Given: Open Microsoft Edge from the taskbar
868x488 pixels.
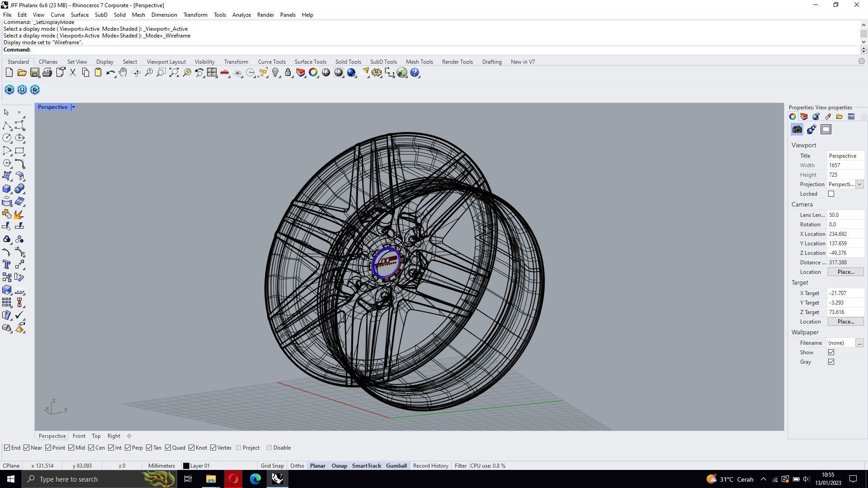Looking at the screenshot, I should pyautogui.click(x=255, y=479).
